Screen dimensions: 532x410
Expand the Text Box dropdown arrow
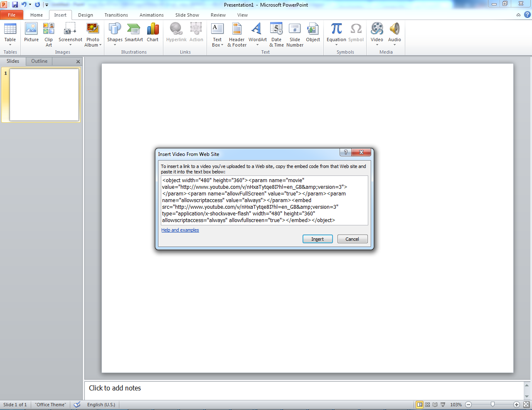coord(222,45)
